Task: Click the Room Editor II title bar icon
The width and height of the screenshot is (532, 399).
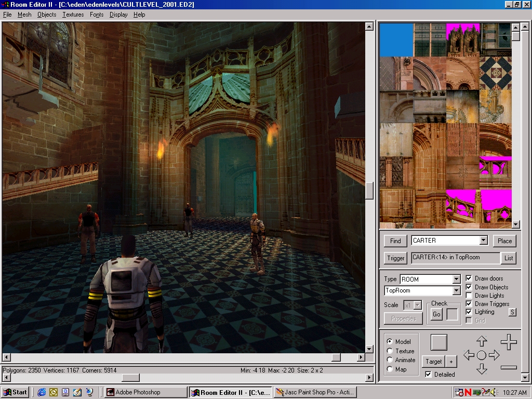Action: 6,4
